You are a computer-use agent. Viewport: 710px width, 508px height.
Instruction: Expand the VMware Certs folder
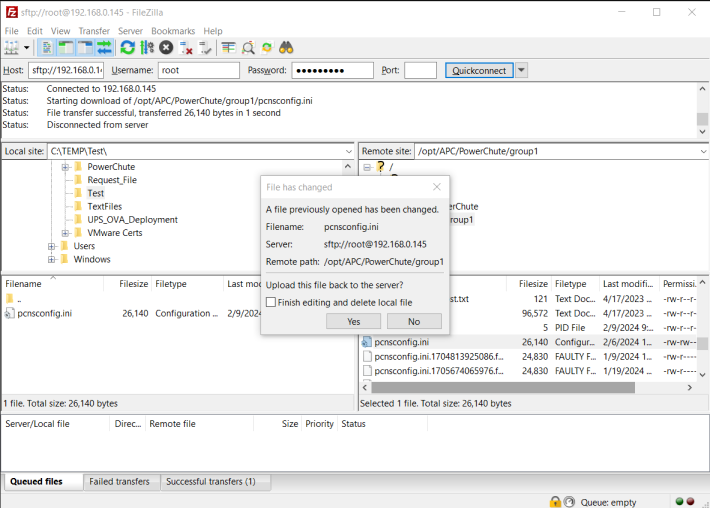65,233
